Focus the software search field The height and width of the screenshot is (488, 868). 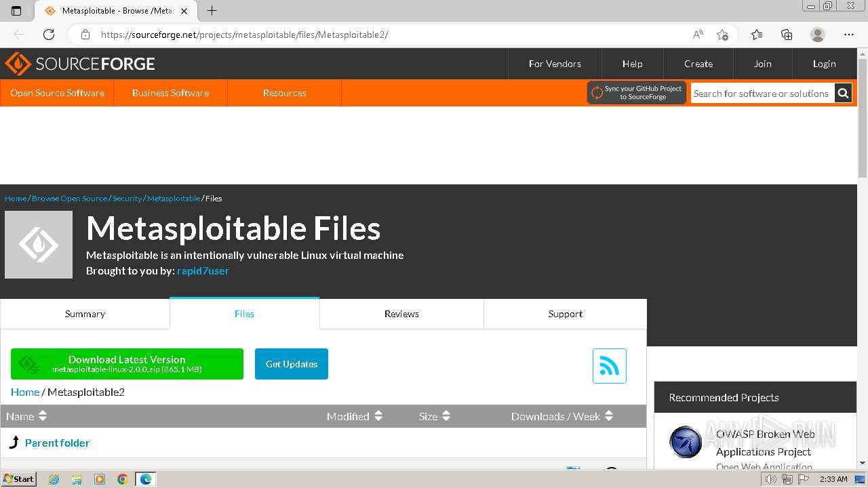tap(762, 94)
